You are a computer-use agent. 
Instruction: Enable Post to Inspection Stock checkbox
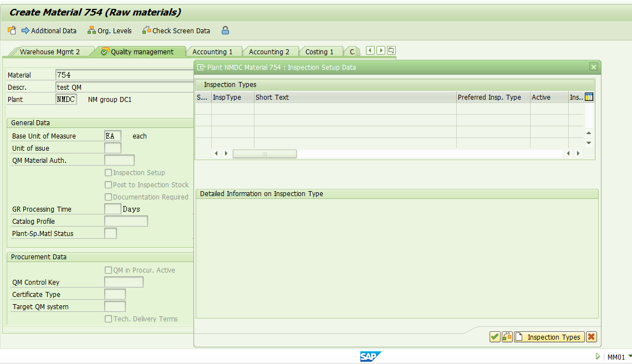(108, 185)
